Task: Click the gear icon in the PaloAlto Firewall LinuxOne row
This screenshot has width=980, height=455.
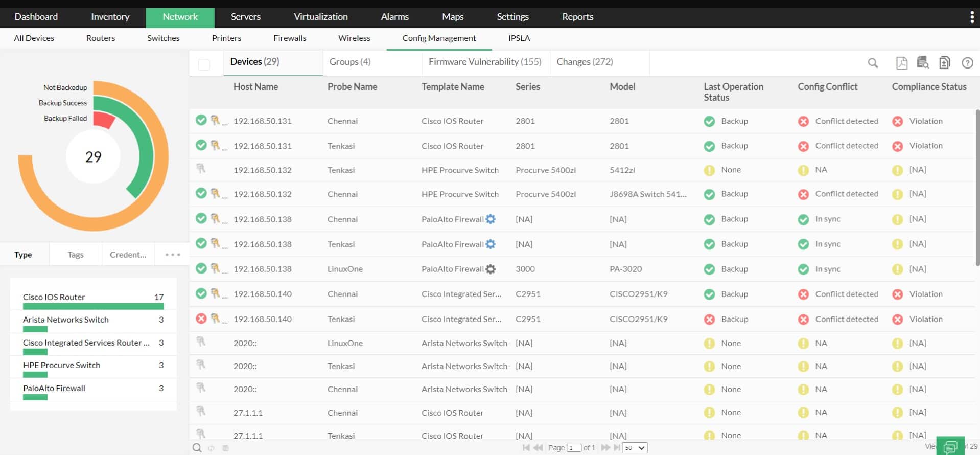Action: (491, 269)
